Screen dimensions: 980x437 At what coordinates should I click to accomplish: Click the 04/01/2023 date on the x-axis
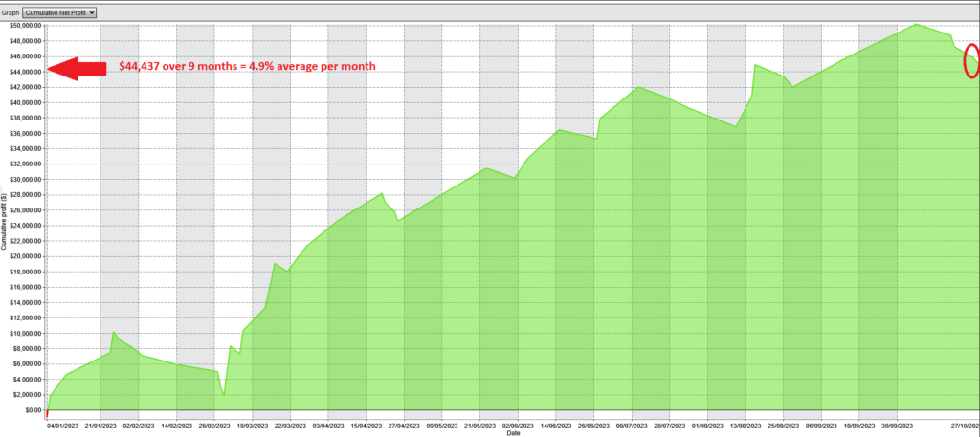coord(63,425)
